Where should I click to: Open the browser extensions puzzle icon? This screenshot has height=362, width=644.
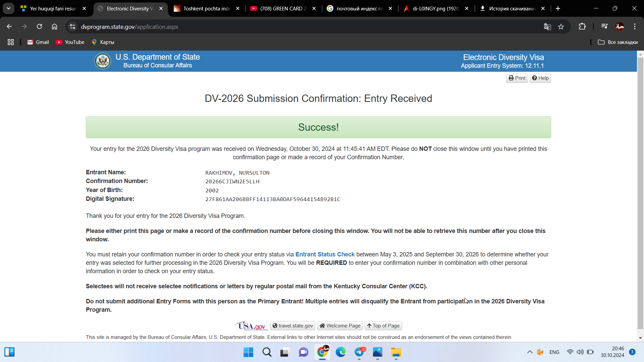point(582,26)
